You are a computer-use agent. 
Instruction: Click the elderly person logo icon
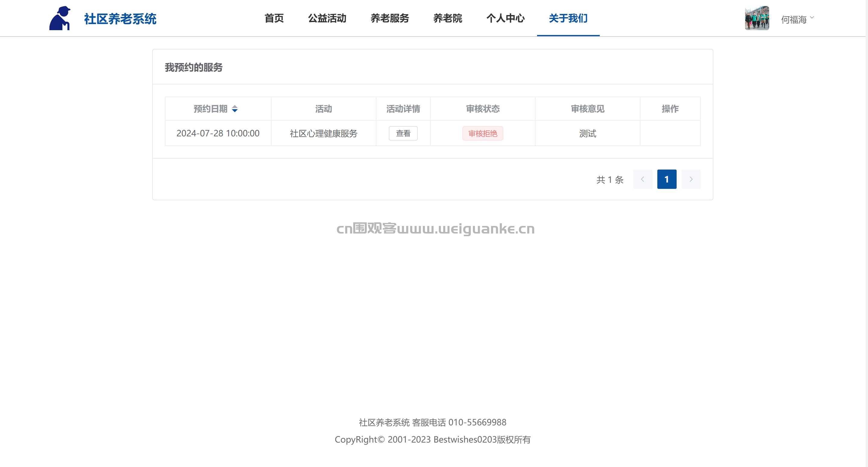tap(60, 18)
